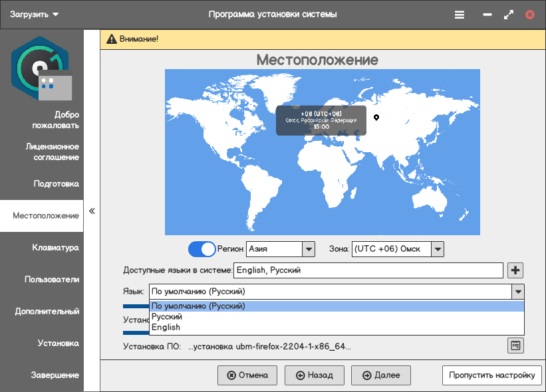Open the Клавиатура step in sidebar

55,248
